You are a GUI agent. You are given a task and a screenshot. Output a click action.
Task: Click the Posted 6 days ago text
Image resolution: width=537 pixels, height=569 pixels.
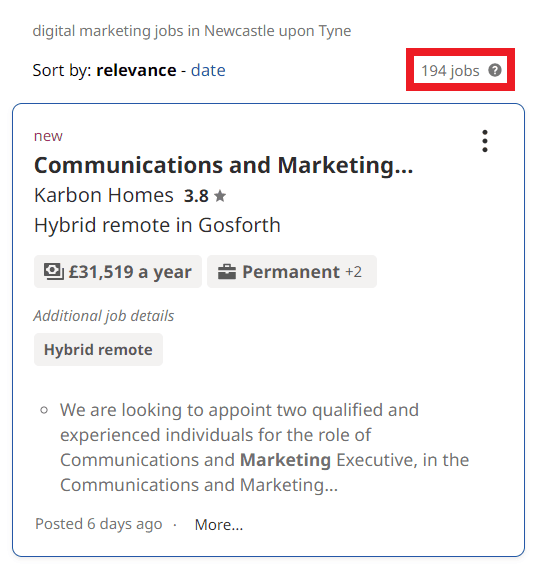(98, 524)
